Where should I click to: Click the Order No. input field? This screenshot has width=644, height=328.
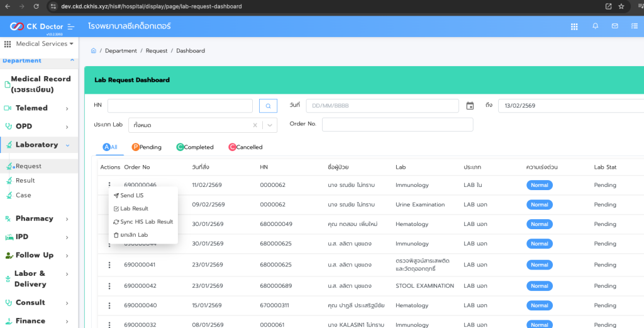pyautogui.click(x=397, y=125)
